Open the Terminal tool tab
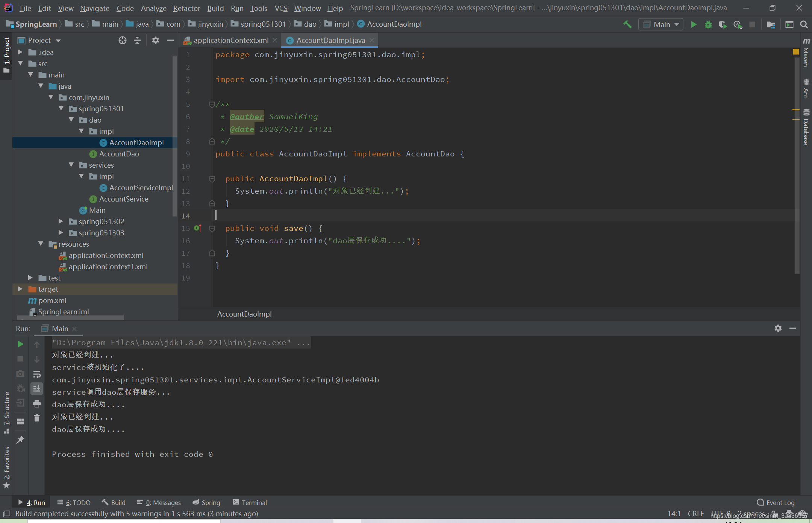Viewport: 812px width, 523px height. click(250, 502)
